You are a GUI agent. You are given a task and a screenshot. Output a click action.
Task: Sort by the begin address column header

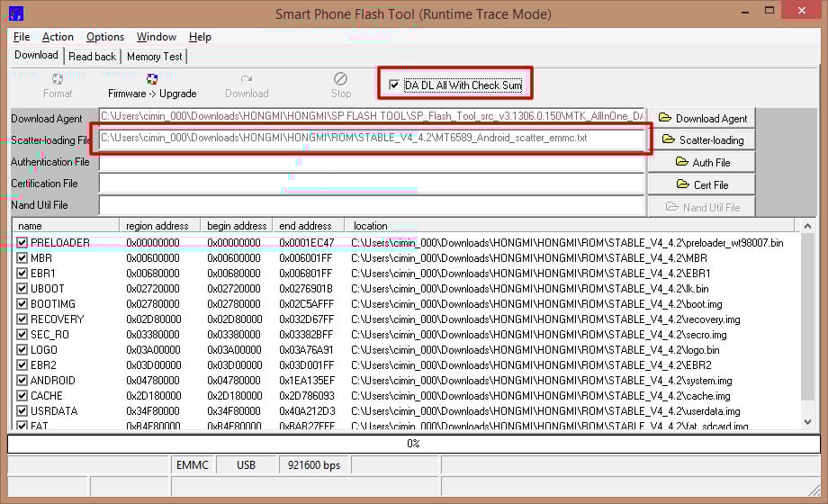(237, 226)
